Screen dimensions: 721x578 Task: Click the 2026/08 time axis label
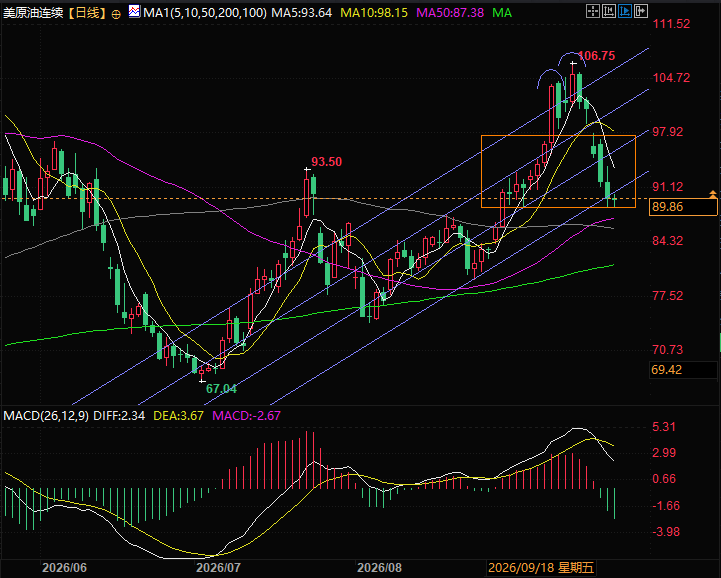[x=380, y=568]
